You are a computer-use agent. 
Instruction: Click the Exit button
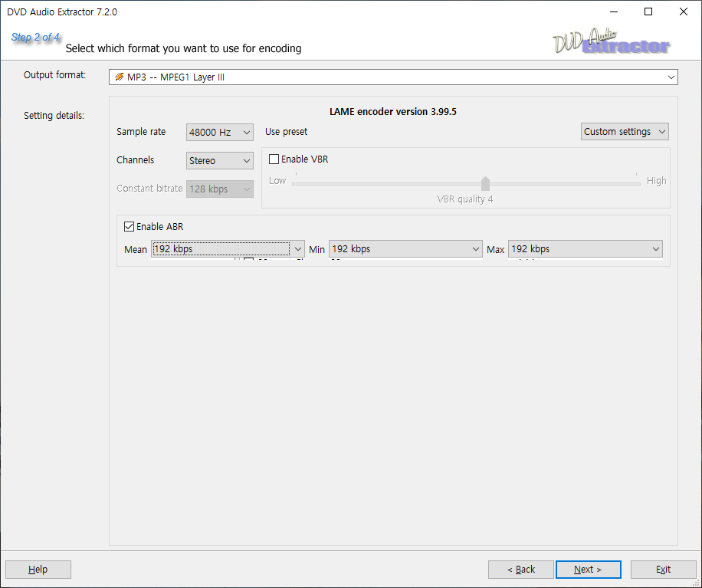(x=663, y=569)
